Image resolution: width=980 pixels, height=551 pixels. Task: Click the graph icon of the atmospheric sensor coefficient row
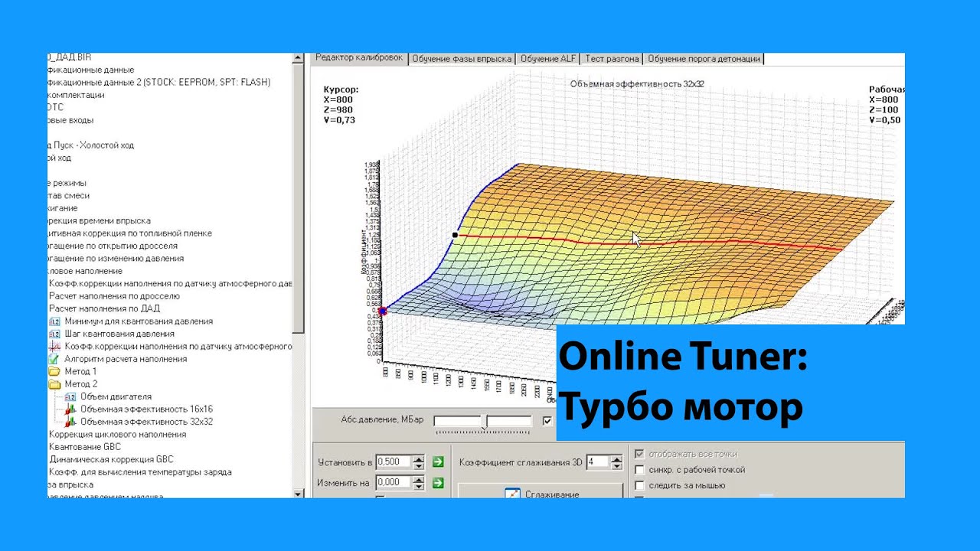coord(54,347)
